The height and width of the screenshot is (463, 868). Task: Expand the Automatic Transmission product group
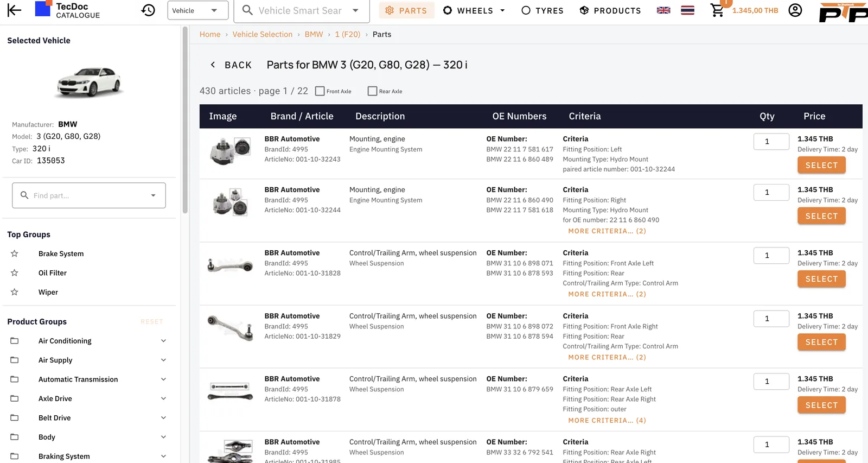coord(163,379)
